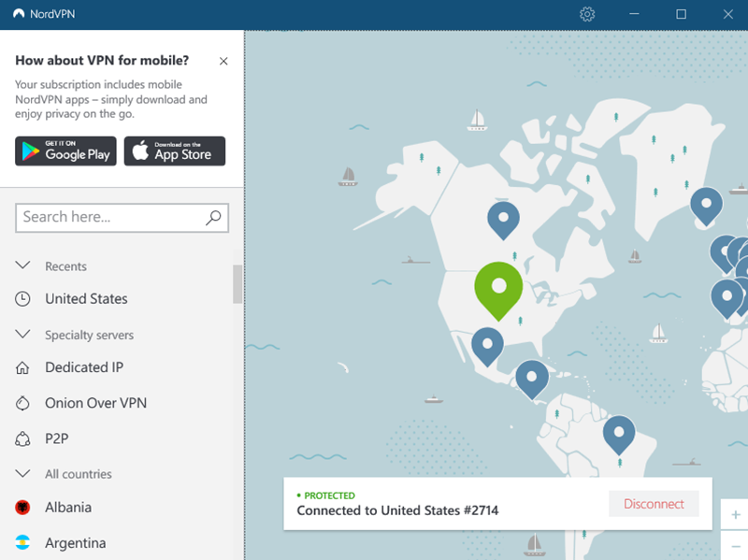Click the magnifying glass search icon
This screenshot has width=748, height=560.
pyautogui.click(x=213, y=218)
